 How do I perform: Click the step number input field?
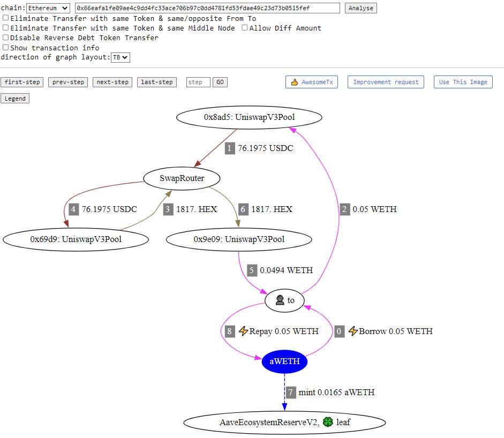pyautogui.click(x=198, y=82)
